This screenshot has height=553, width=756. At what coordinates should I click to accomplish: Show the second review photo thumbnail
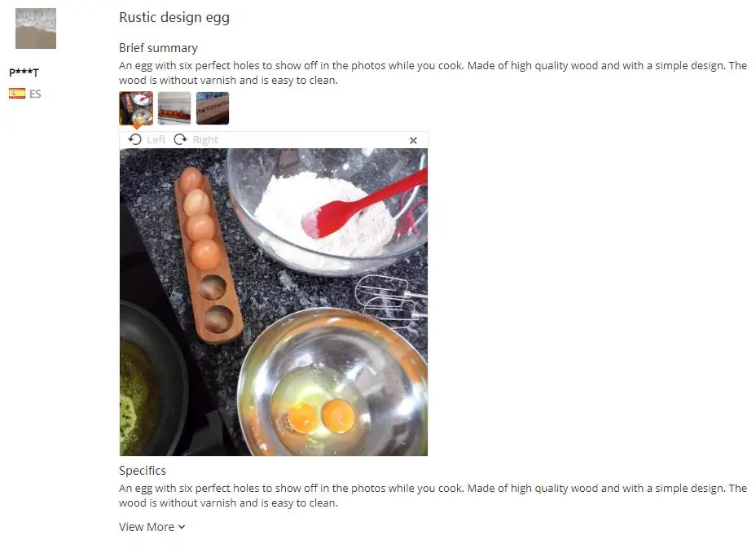(x=174, y=108)
